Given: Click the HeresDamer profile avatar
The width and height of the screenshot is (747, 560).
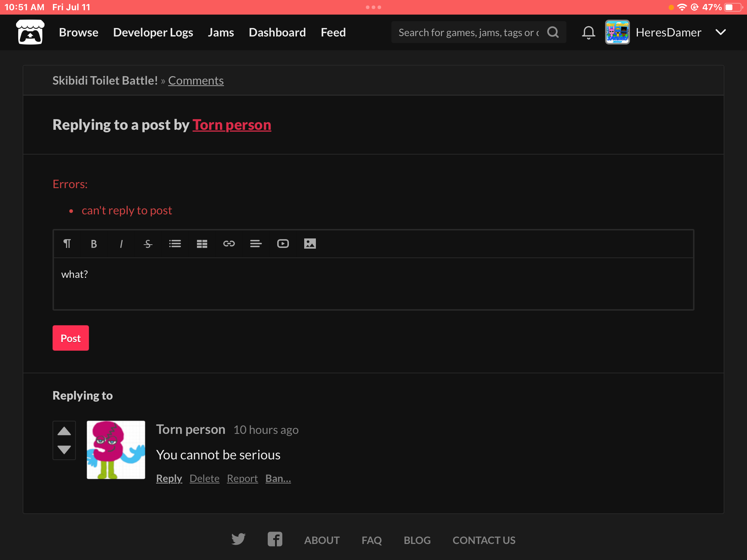Looking at the screenshot, I should 617,32.
